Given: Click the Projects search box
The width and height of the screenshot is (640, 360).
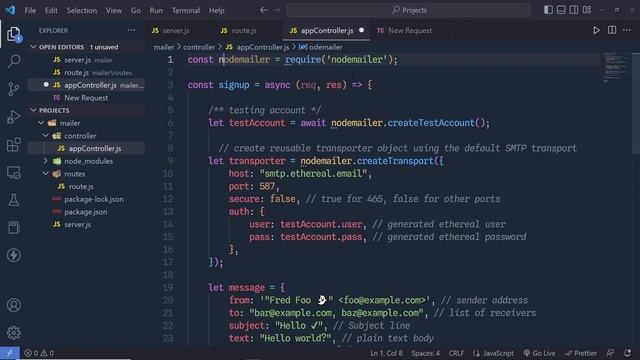Looking at the screenshot, I should pyautogui.click(x=409, y=10).
